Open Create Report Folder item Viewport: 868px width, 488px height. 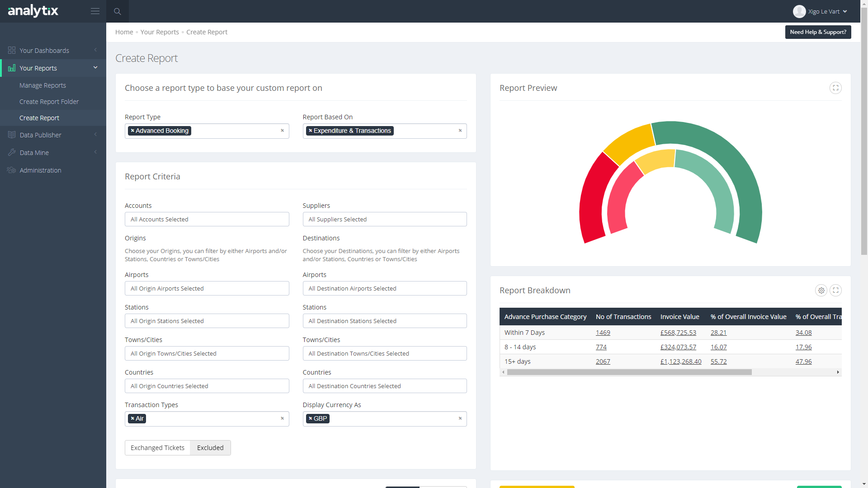49,102
